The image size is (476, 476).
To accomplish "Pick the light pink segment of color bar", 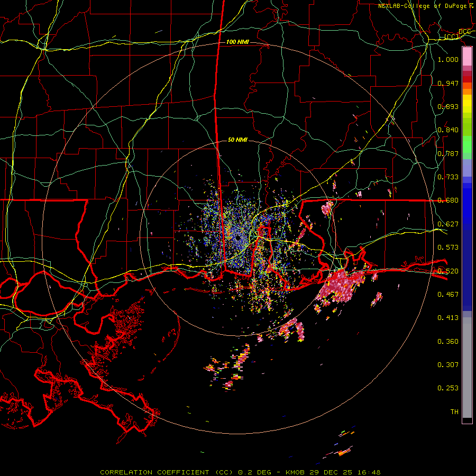I will (467, 56).
